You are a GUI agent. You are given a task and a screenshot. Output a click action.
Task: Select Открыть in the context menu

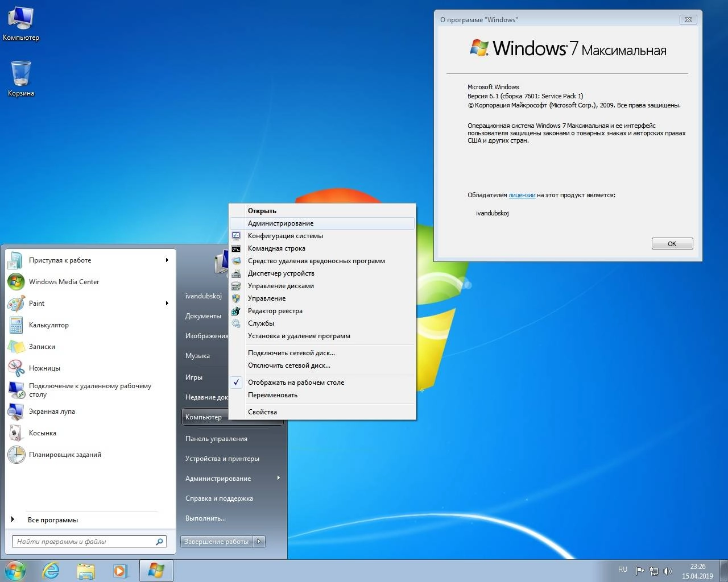pyautogui.click(x=322, y=211)
